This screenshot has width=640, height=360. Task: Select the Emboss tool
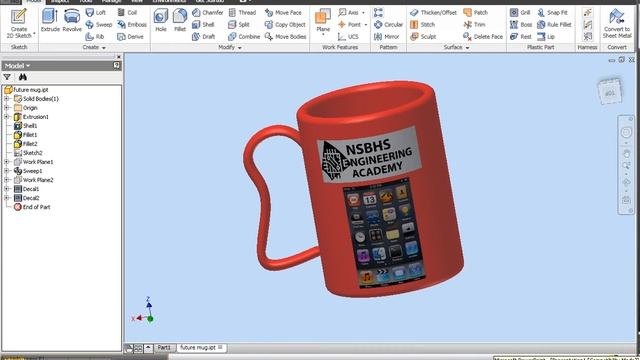point(132,24)
